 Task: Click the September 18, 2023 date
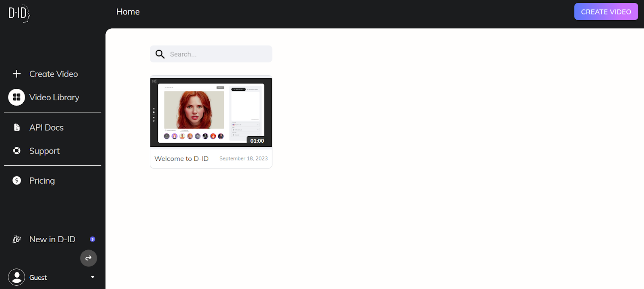pos(244,158)
